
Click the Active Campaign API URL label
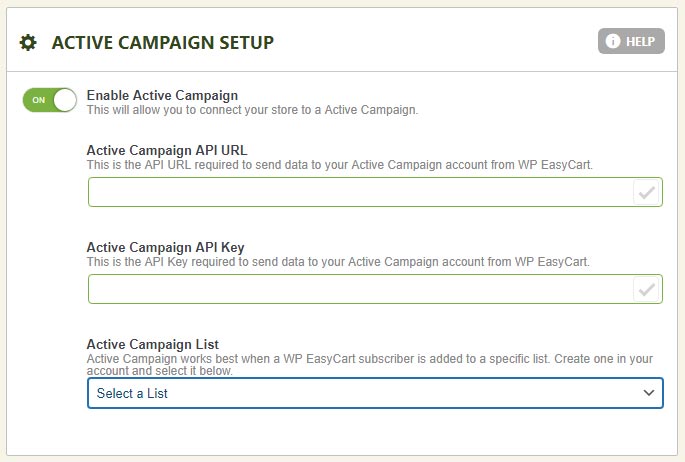(x=167, y=150)
